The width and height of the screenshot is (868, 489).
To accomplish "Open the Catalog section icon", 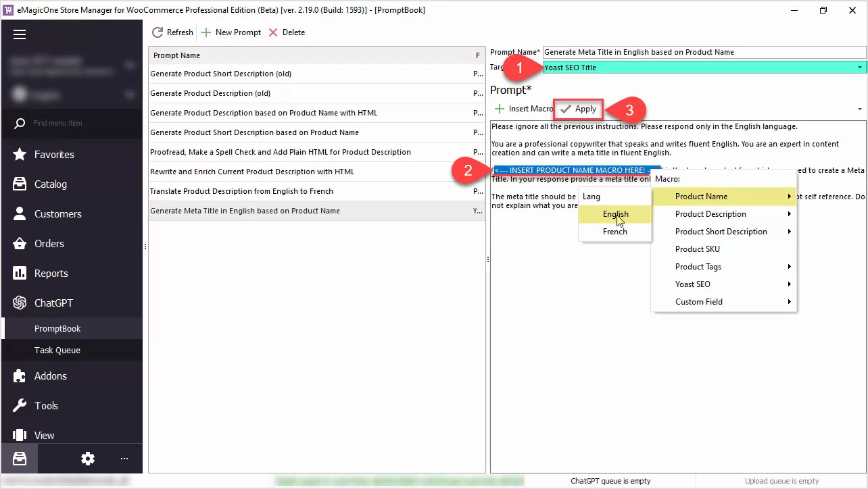I will (x=20, y=184).
